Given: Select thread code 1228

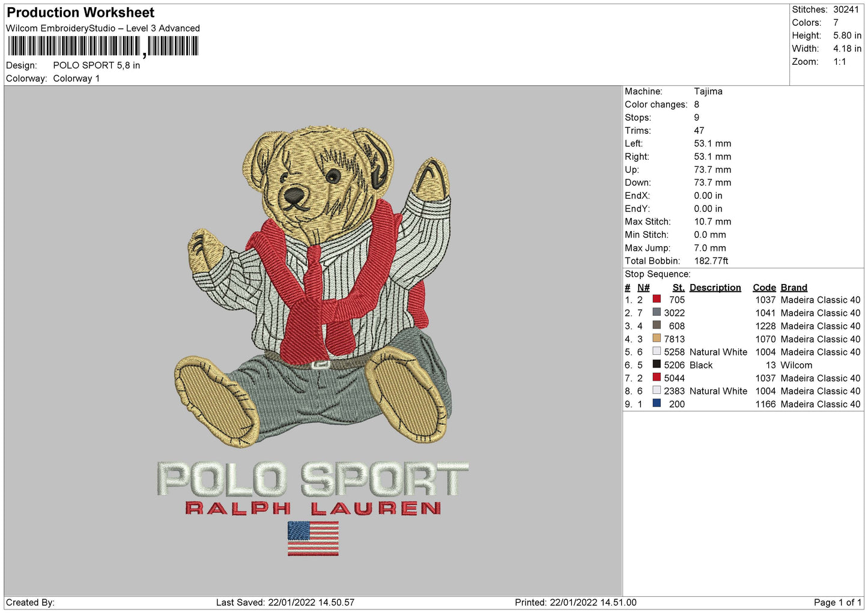Looking at the screenshot, I should point(766,326).
